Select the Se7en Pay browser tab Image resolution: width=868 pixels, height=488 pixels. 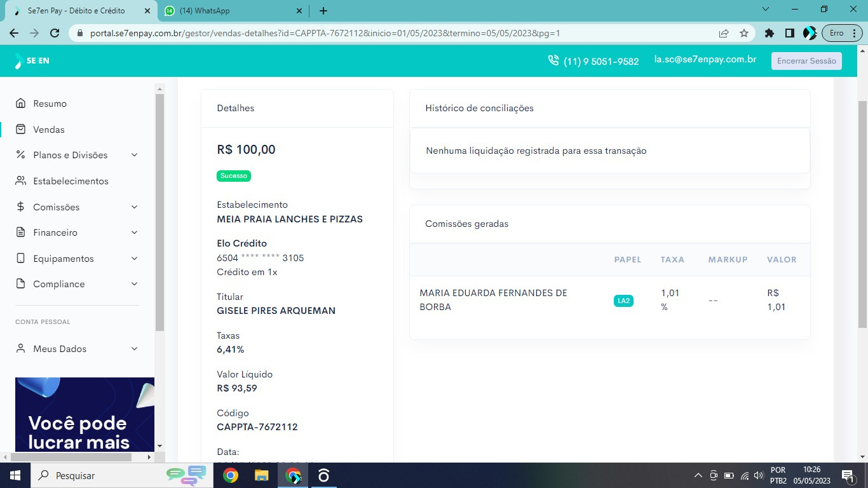coord(81,11)
